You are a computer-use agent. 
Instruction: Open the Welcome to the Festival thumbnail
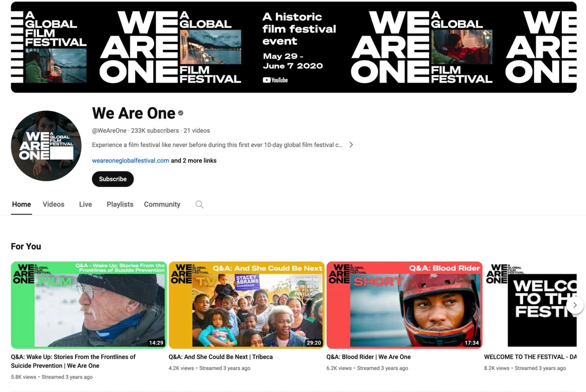point(530,305)
